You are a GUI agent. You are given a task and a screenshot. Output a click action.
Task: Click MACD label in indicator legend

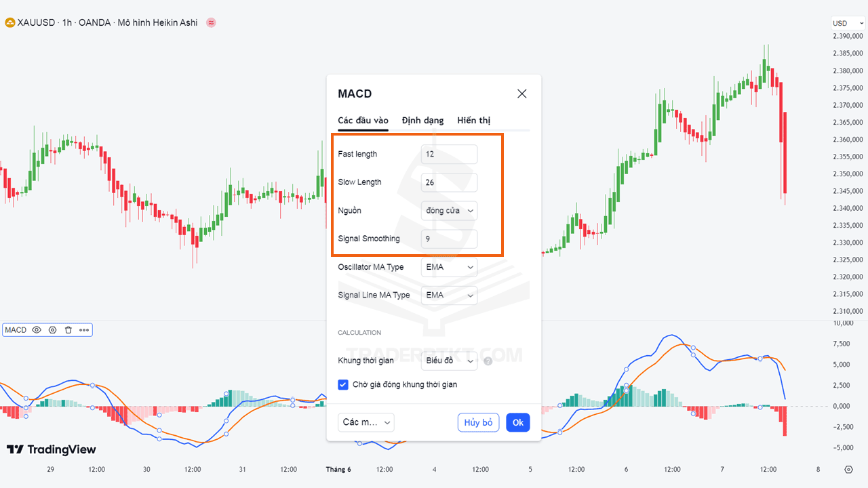[x=16, y=330]
